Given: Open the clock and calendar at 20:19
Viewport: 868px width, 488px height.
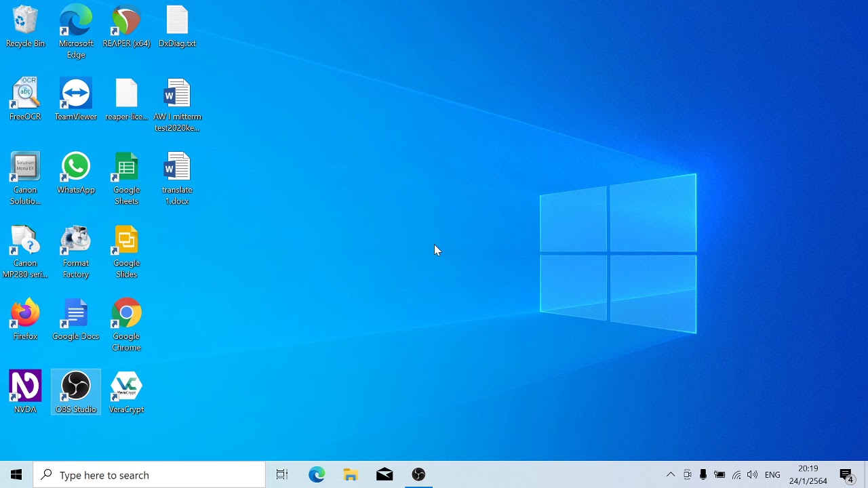Looking at the screenshot, I should [x=808, y=474].
